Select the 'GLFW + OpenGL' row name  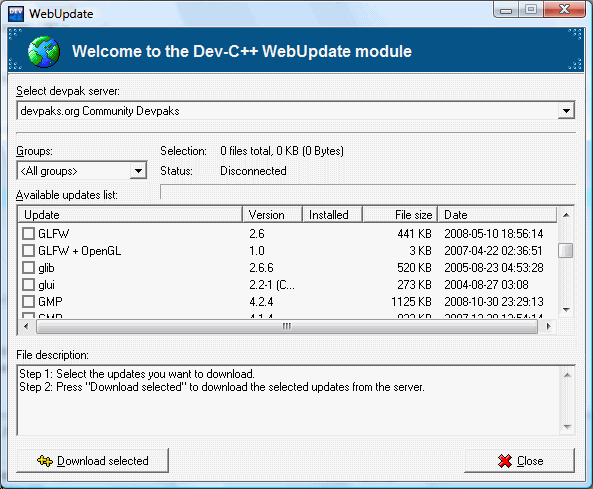point(79,251)
